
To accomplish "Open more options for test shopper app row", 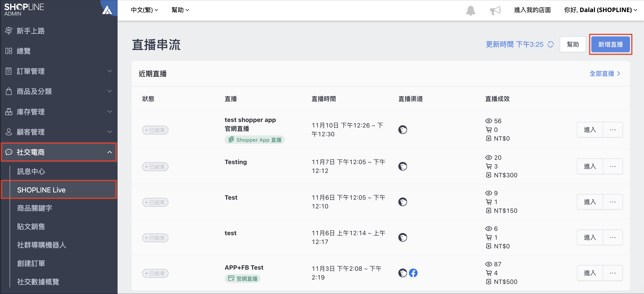I will (x=612, y=130).
